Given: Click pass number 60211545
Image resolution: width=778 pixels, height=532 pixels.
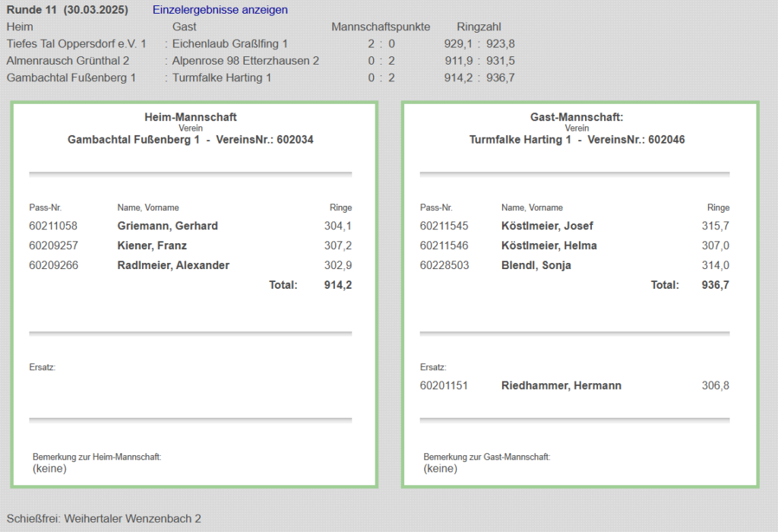Looking at the screenshot, I should click(x=444, y=226).
